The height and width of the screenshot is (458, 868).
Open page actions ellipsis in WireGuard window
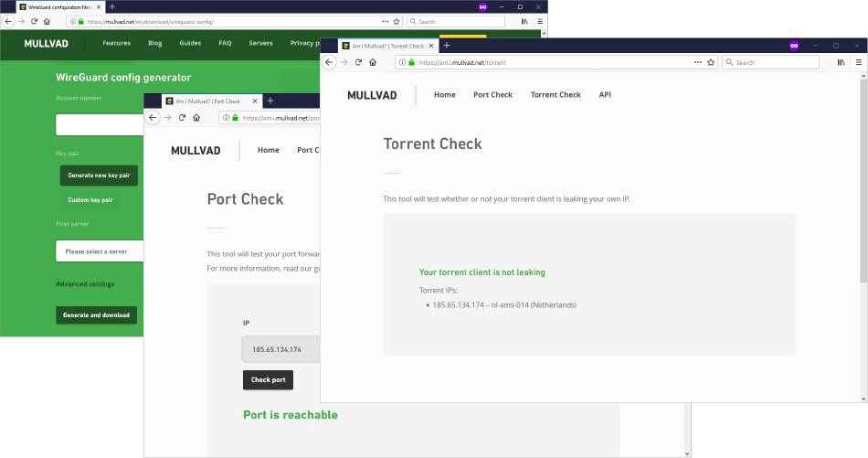[386, 22]
